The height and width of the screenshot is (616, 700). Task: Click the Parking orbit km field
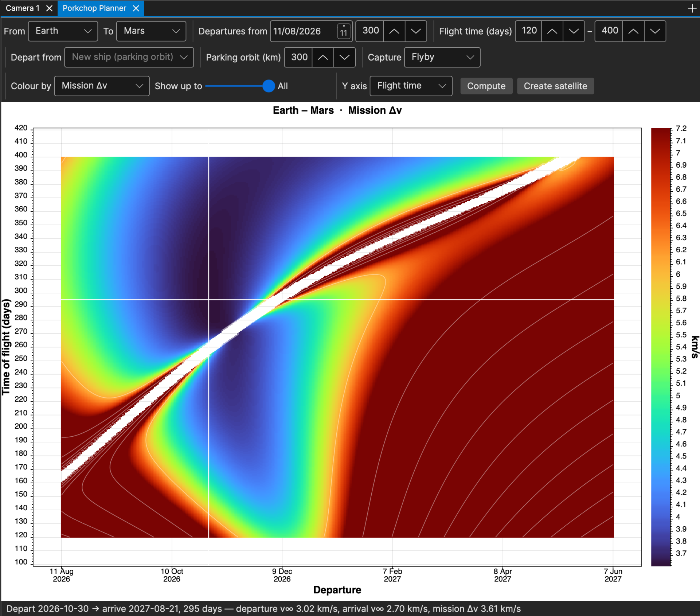click(298, 57)
